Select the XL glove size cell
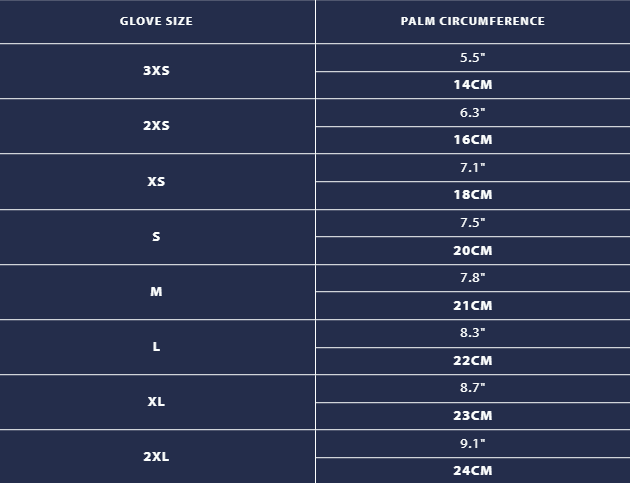630x483 pixels. (x=156, y=401)
